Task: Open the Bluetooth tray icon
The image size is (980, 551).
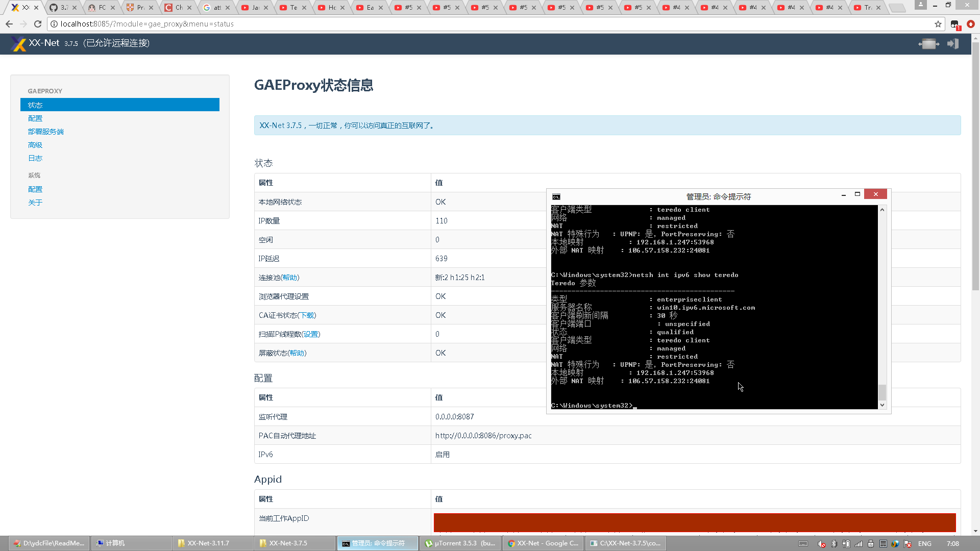Action: [x=834, y=544]
